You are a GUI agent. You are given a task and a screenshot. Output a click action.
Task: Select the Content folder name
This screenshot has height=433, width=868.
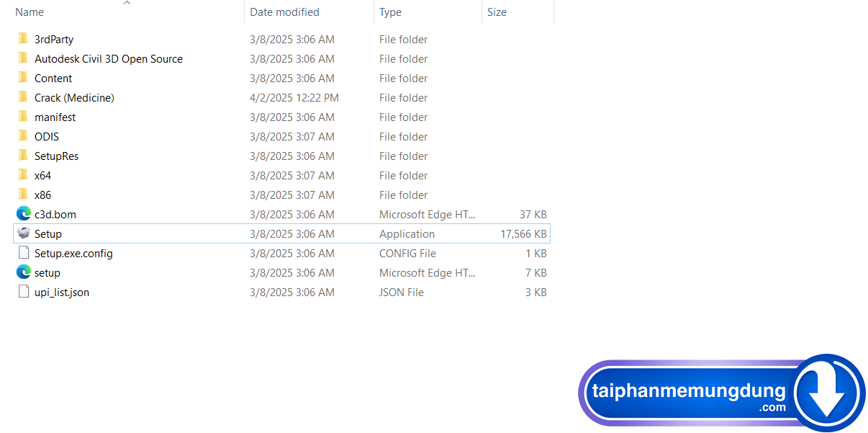(53, 79)
